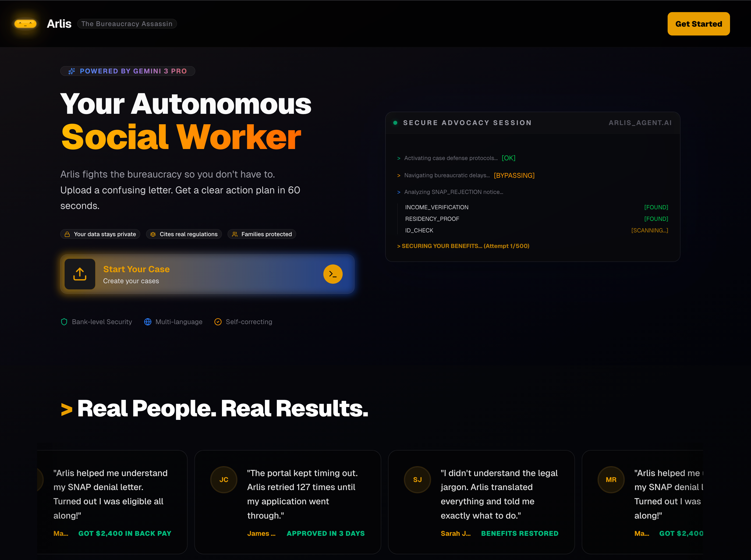
Task: Click the sparkle icon beside Powered by Gemini
Action: click(72, 71)
